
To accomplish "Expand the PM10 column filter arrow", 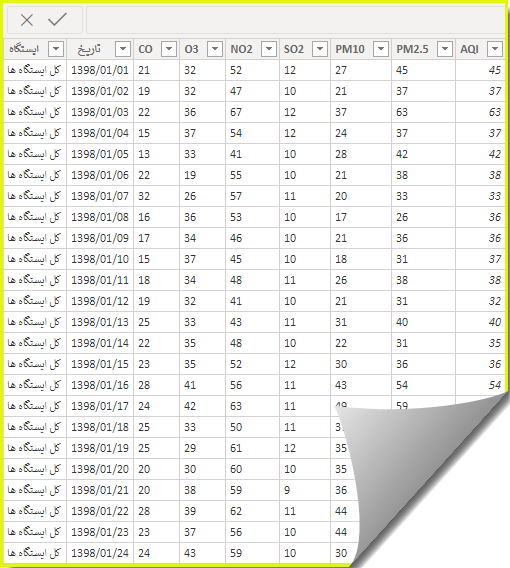I will (x=381, y=49).
